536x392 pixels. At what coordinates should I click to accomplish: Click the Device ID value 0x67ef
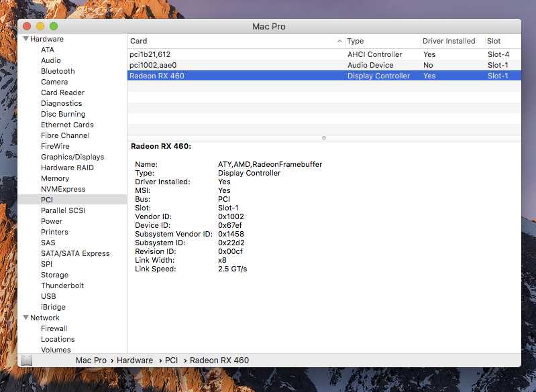229,225
